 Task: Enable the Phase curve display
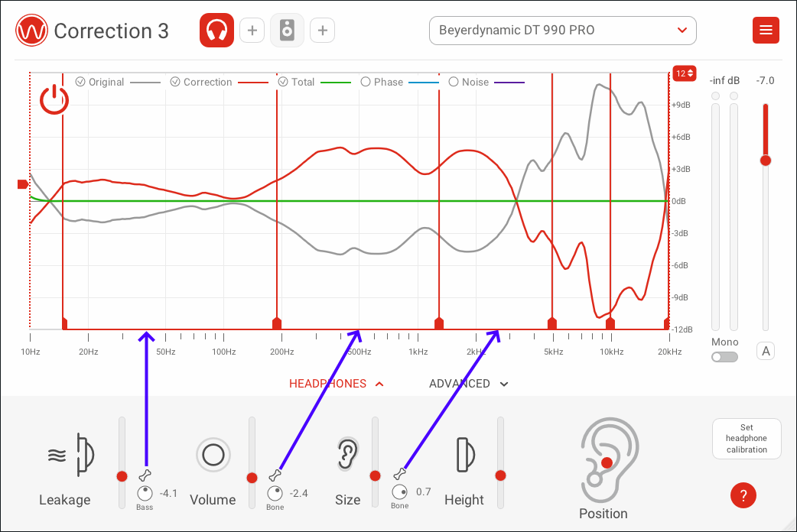[x=366, y=82]
